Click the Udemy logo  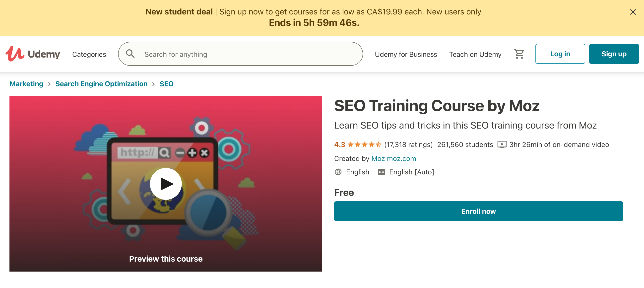coord(33,54)
